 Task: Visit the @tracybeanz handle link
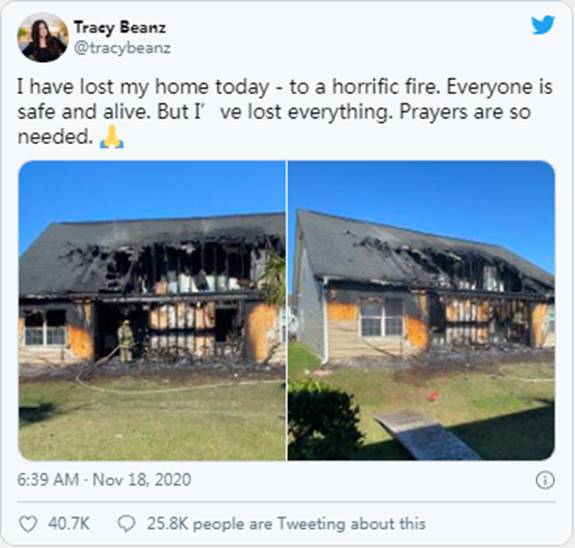[122, 48]
